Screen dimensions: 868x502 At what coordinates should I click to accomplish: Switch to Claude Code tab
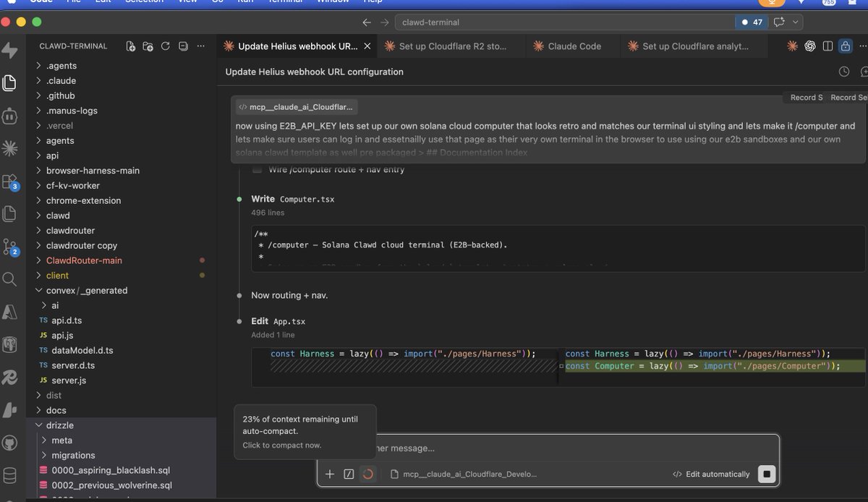pyautogui.click(x=574, y=46)
